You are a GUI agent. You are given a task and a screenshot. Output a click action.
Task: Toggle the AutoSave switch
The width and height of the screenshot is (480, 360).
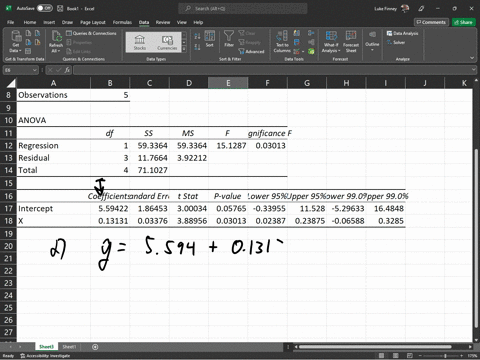click(44, 8)
